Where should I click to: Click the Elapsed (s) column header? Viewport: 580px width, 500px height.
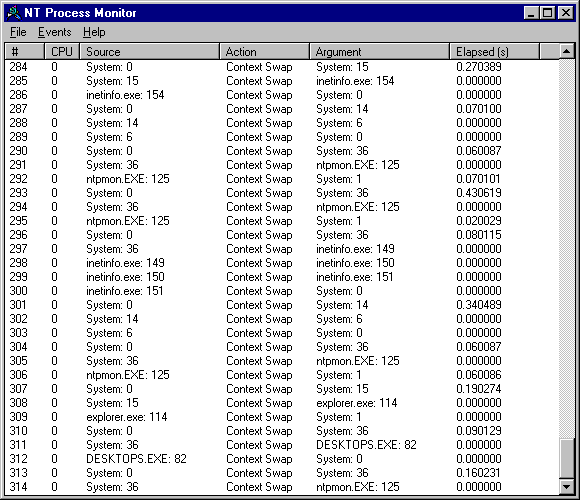point(495,51)
